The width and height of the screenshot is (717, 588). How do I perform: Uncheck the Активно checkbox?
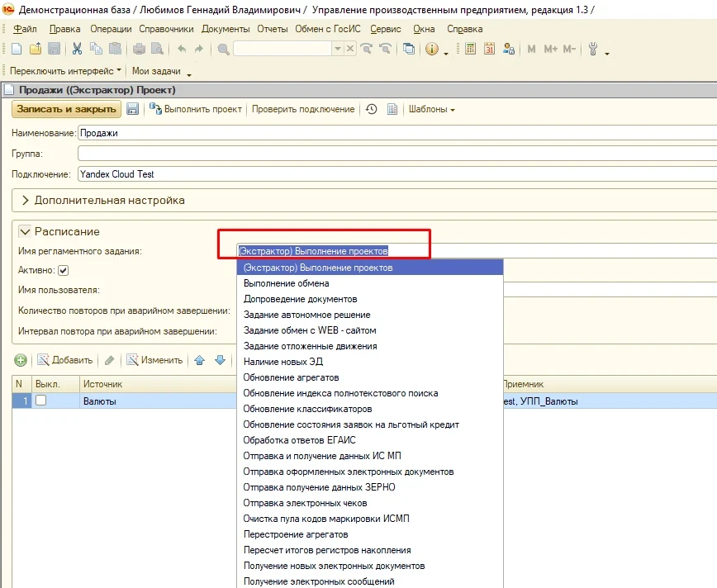[x=63, y=270]
